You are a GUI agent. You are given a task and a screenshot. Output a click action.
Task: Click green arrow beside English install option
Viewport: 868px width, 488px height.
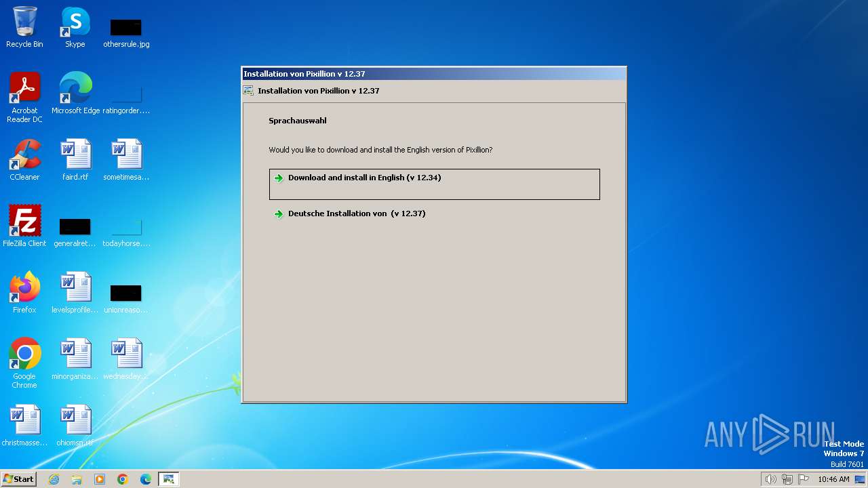pos(278,178)
